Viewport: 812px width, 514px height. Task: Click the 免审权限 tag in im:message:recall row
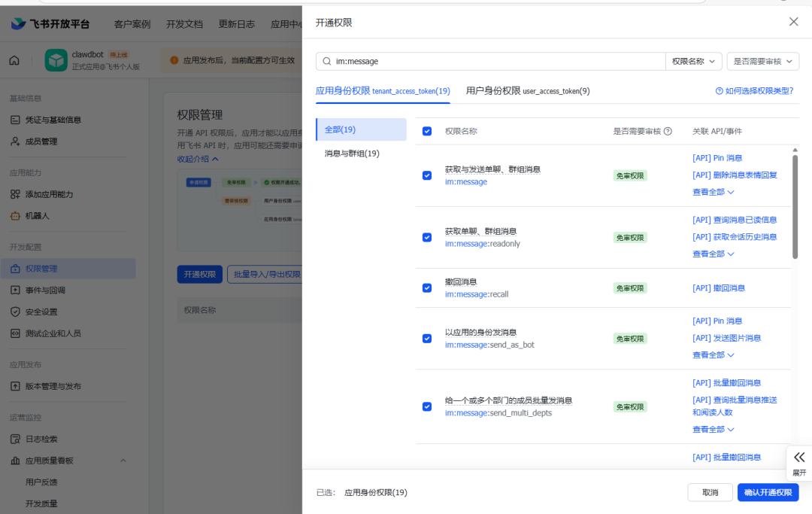pos(630,288)
